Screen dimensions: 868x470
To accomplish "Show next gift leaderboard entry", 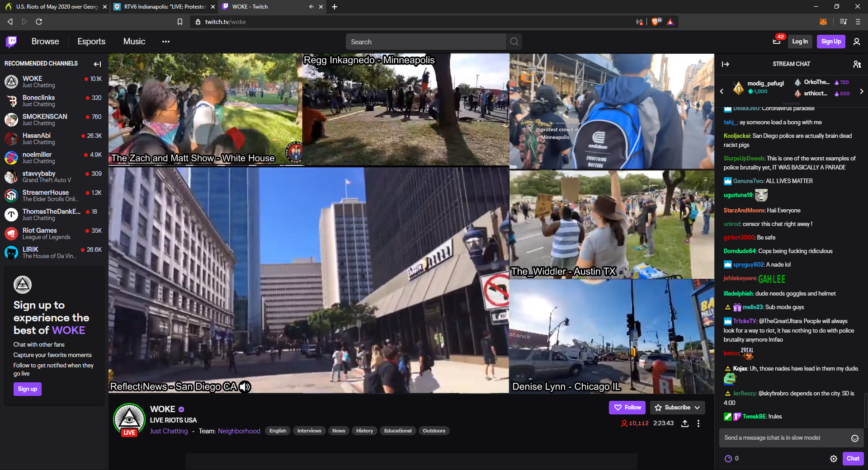I will pos(862,91).
